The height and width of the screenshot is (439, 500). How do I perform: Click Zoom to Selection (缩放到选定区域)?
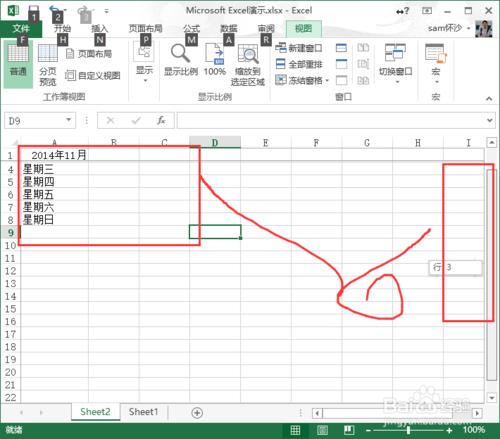click(x=248, y=65)
